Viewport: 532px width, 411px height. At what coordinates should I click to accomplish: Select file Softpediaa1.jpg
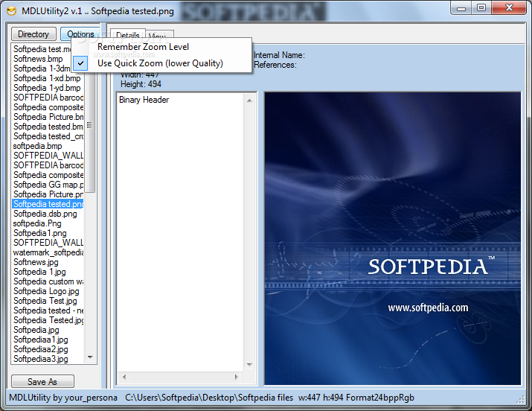click(x=41, y=340)
